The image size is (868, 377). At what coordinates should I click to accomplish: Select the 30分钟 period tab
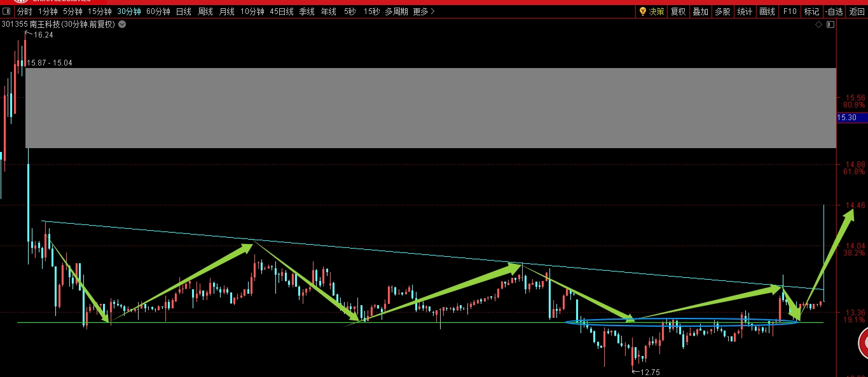(129, 11)
